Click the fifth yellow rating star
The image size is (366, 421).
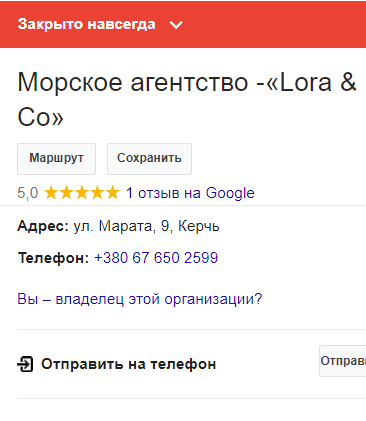click(112, 193)
